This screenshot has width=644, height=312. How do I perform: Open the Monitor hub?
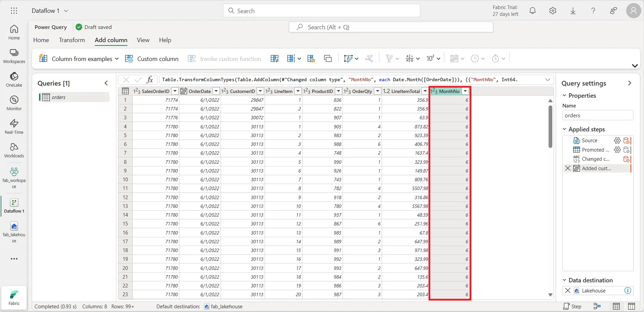(x=14, y=103)
